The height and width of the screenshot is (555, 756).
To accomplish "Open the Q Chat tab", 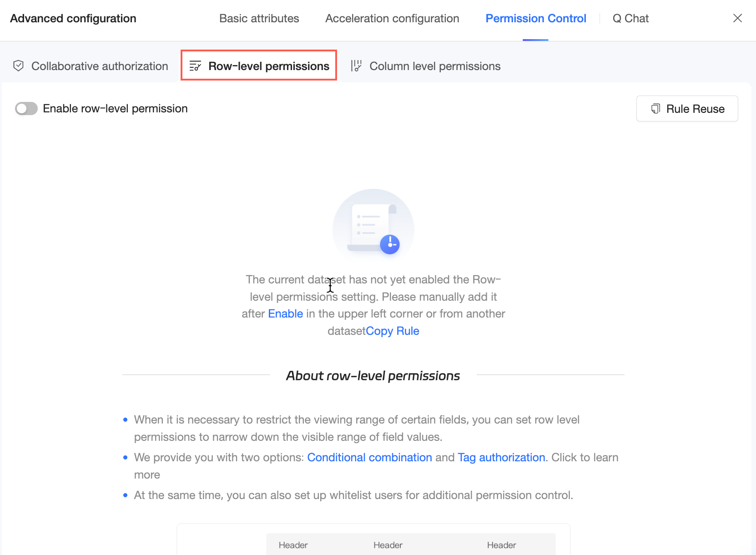I will click(630, 19).
